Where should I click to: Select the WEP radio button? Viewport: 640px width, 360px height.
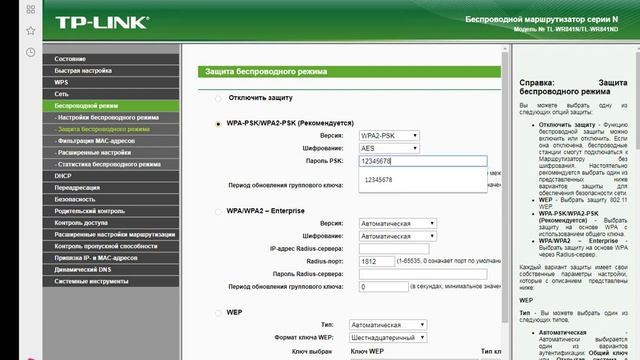pyautogui.click(x=218, y=313)
